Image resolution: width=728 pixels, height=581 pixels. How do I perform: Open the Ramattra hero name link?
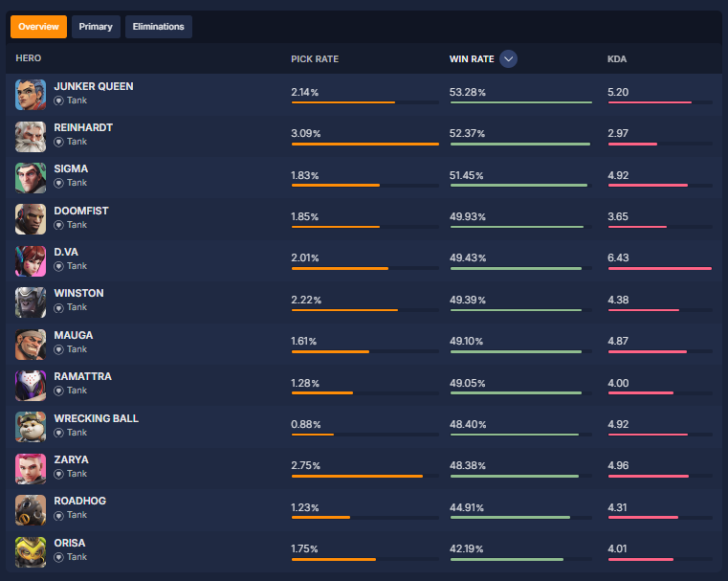(x=82, y=376)
